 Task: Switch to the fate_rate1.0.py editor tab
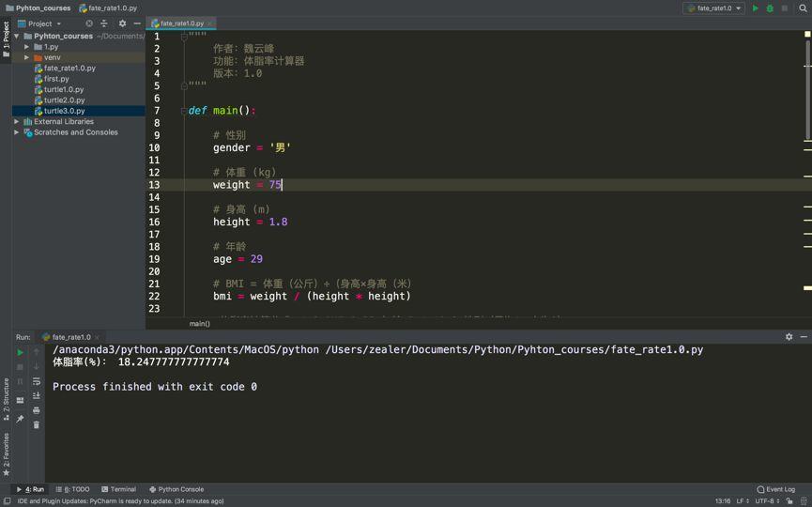182,23
